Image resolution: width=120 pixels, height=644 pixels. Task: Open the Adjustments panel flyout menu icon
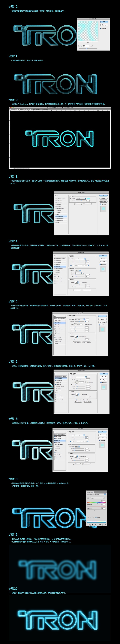point(106,492)
